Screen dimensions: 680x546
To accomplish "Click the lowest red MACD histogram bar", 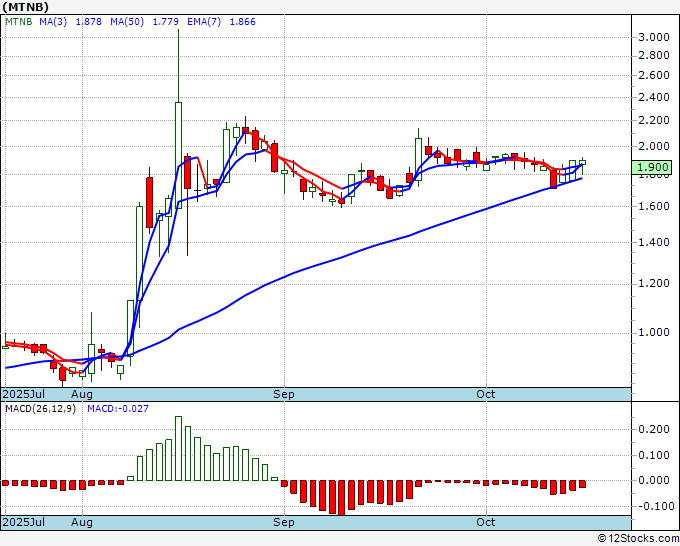I will [x=342, y=497].
